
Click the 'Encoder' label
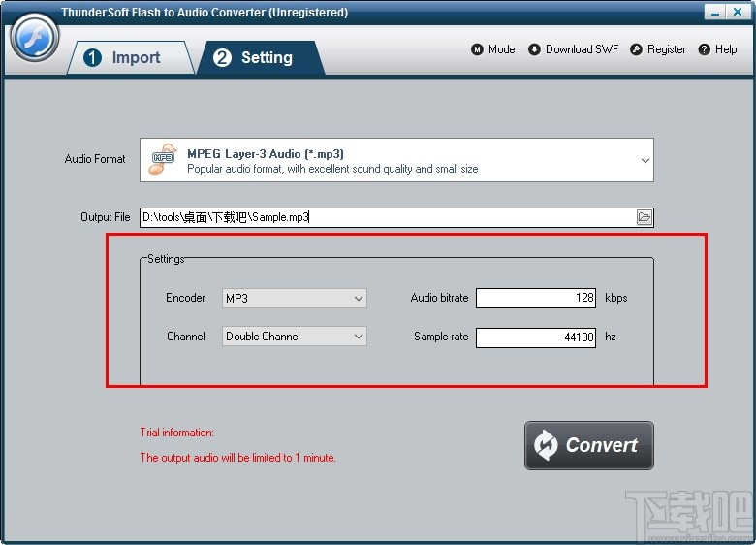[185, 298]
